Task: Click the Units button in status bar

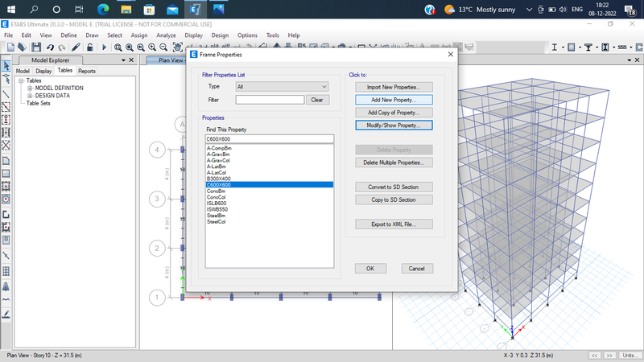Action: 630,356
